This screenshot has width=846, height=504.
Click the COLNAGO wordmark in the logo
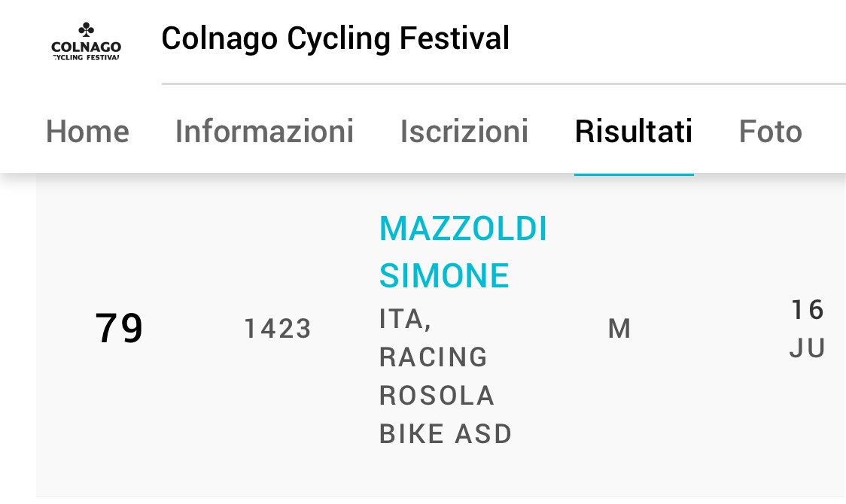pyautogui.click(x=87, y=47)
